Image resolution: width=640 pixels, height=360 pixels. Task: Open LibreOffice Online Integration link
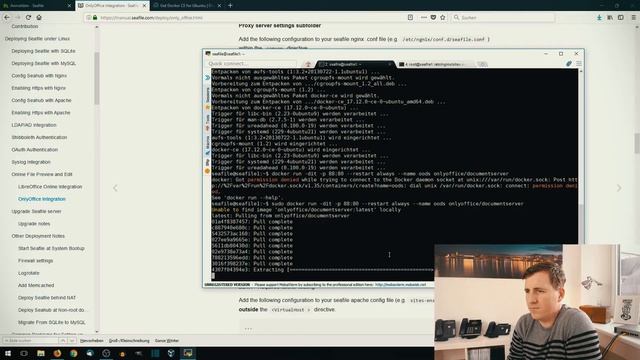coord(50,187)
